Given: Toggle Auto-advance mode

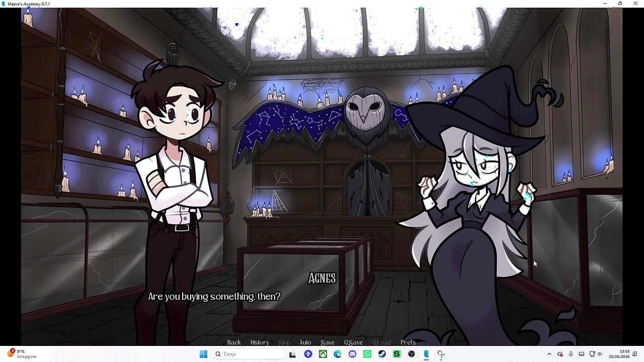Looking at the screenshot, I should pos(305,342).
